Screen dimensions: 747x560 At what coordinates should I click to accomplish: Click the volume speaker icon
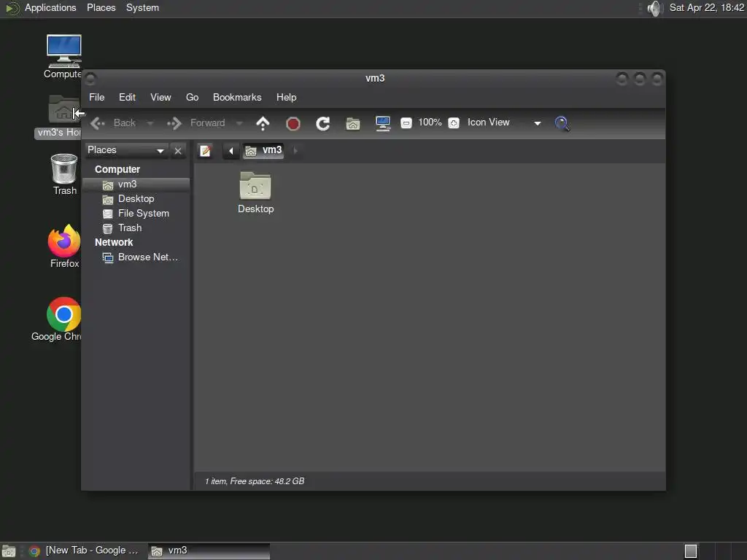click(655, 8)
